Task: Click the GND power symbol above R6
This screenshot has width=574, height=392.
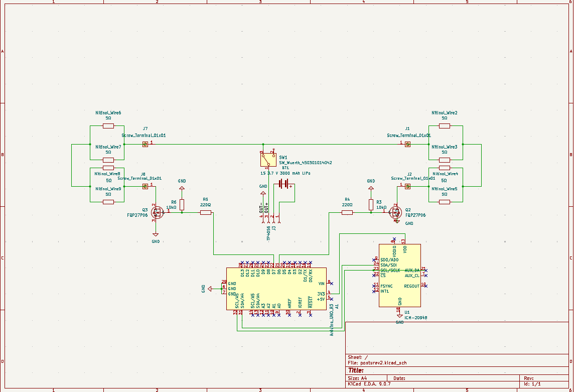Action: 182,188
